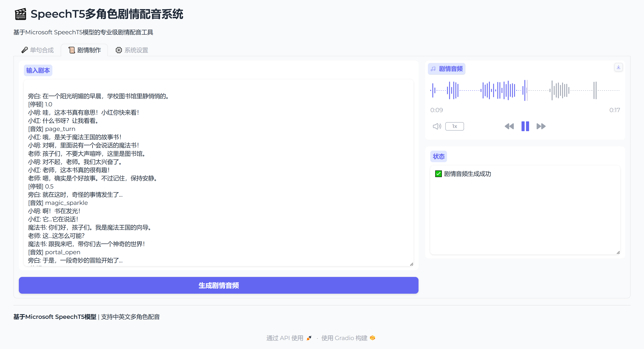Click the status box resize handle
The width and height of the screenshot is (644, 349).
click(618, 253)
